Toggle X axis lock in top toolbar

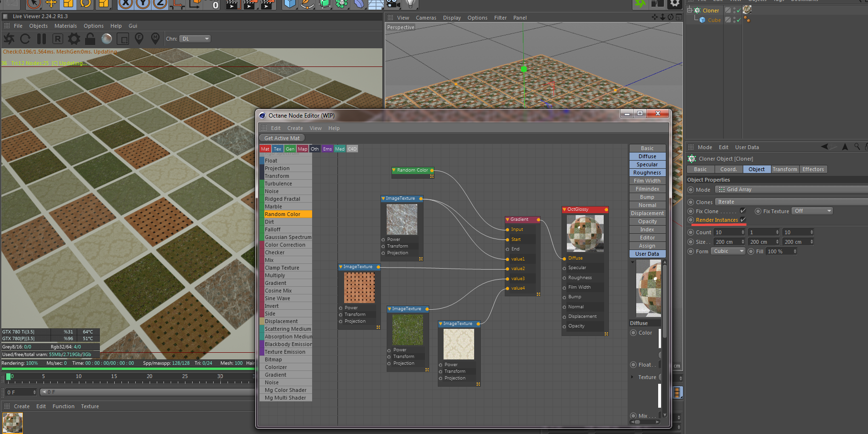pos(125,4)
